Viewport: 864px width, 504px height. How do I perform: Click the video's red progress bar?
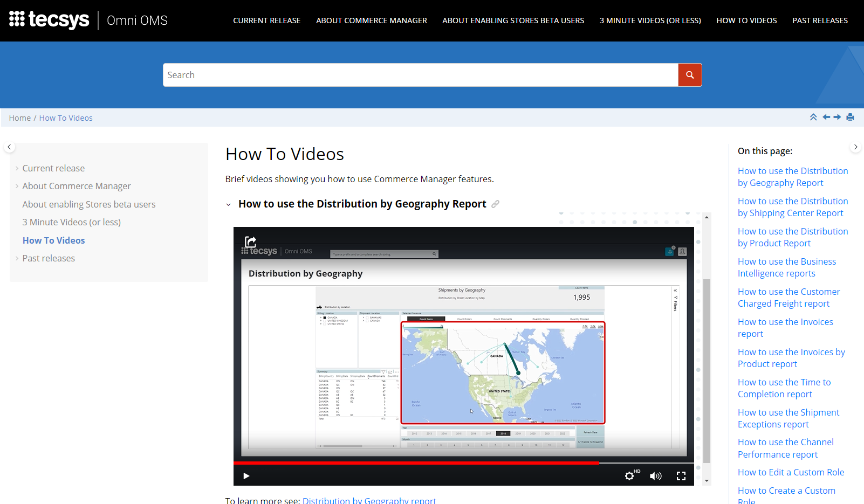415,462
